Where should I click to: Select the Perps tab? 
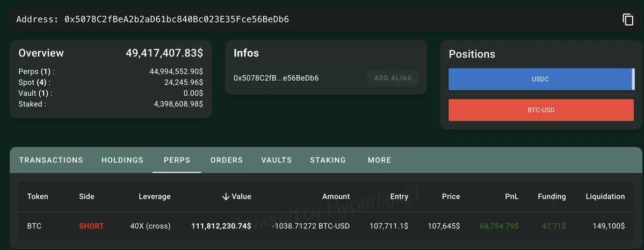tap(177, 160)
